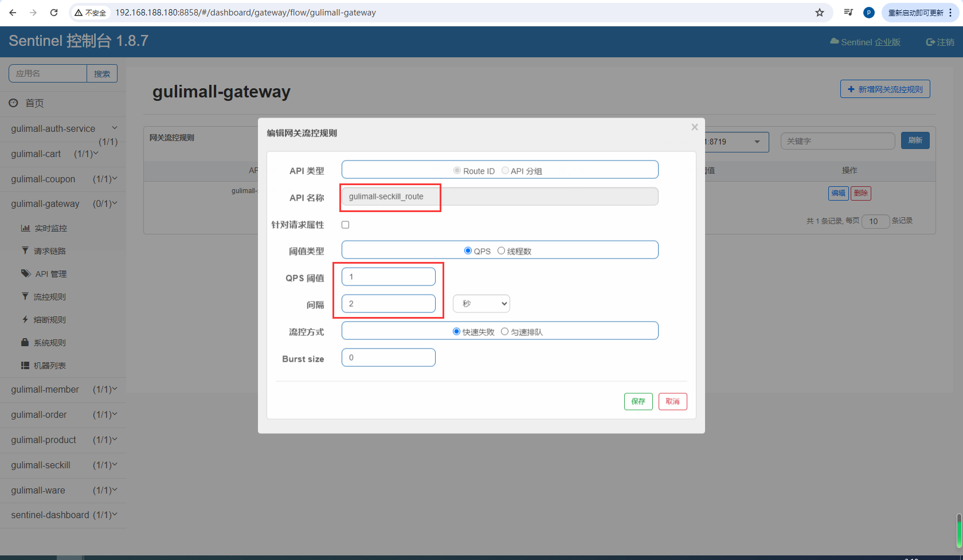Screen dimensions: 963x560
Task: Open the interval unit 秒 dropdown
Action: click(481, 304)
